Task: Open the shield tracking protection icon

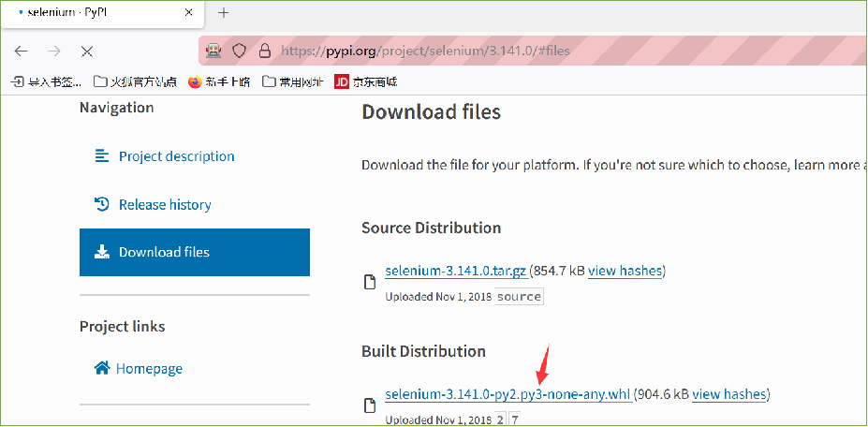Action: point(239,52)
